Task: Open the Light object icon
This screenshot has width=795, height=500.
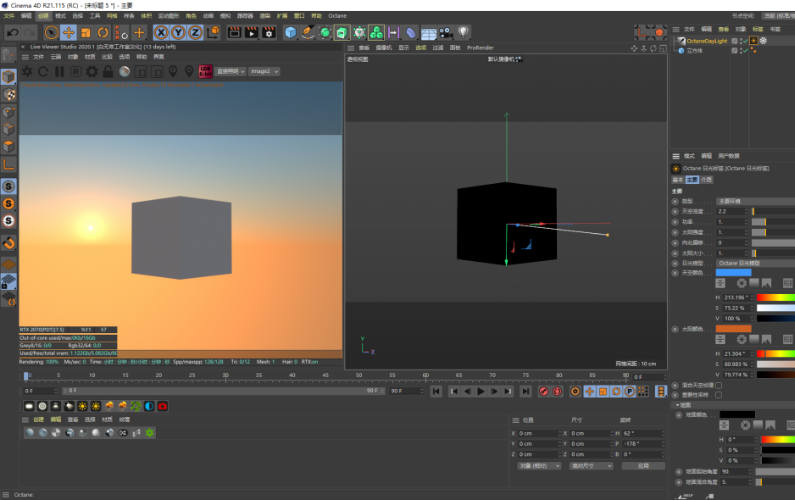Action: pos(463,33)
